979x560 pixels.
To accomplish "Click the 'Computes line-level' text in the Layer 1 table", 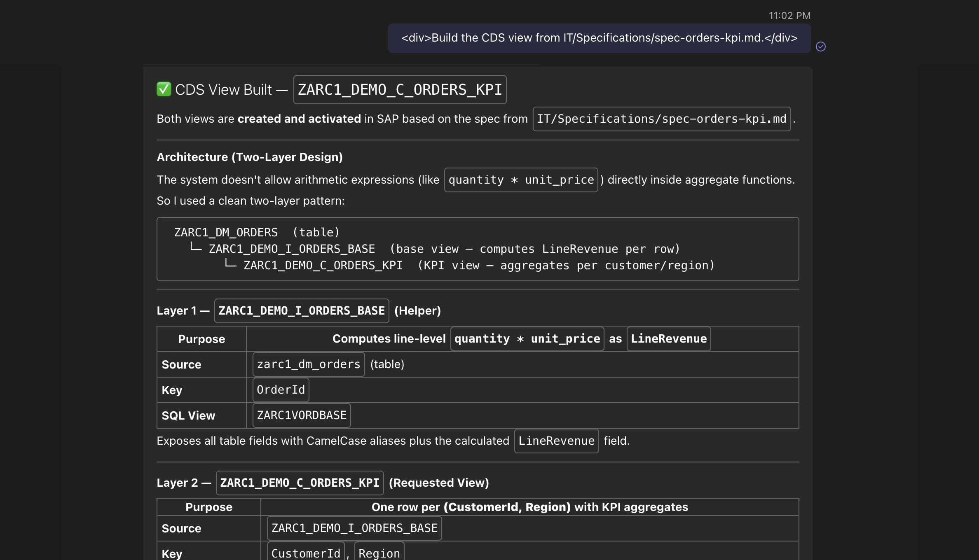I will pos(389,338).
